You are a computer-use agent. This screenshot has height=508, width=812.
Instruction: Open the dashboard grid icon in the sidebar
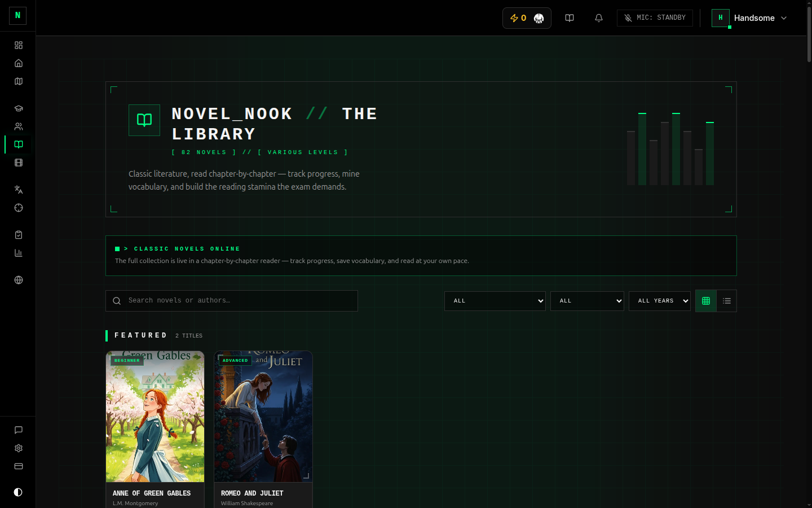click(19, 45)
